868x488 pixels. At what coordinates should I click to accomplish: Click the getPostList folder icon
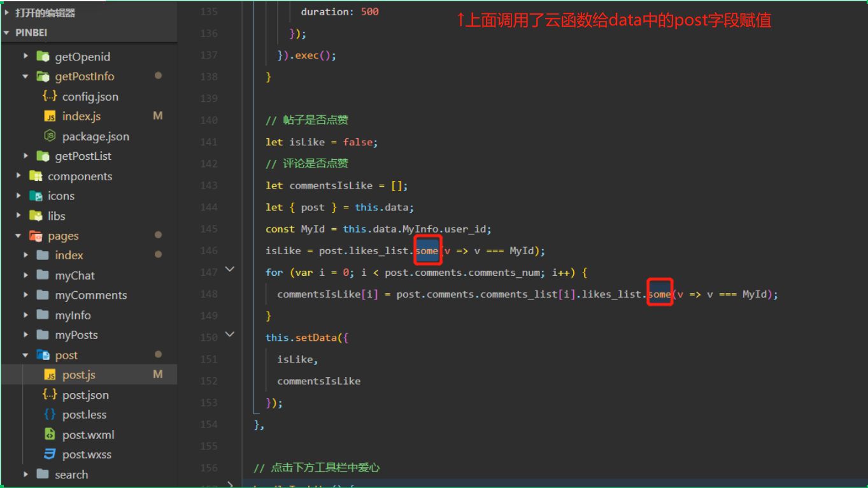(x=43, y=156)
